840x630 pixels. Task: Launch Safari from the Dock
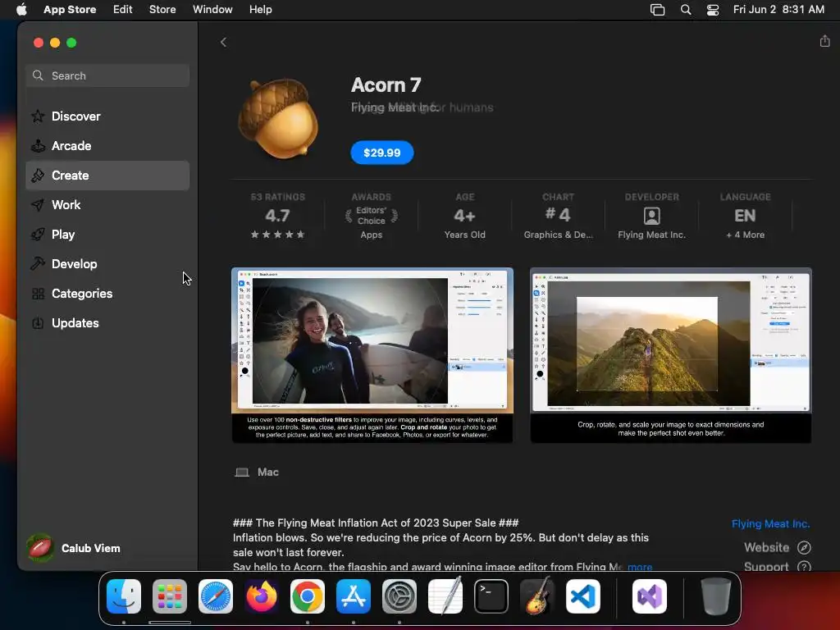[x=216, y=596]
